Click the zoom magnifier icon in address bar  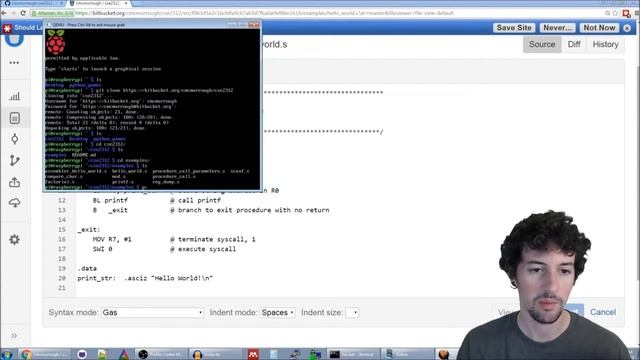pyautogui.click(x=607, y=13)
